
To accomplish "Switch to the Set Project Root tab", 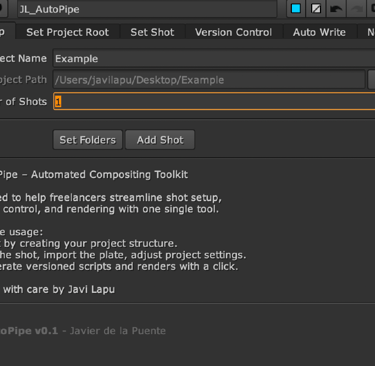I will [67, 32].
